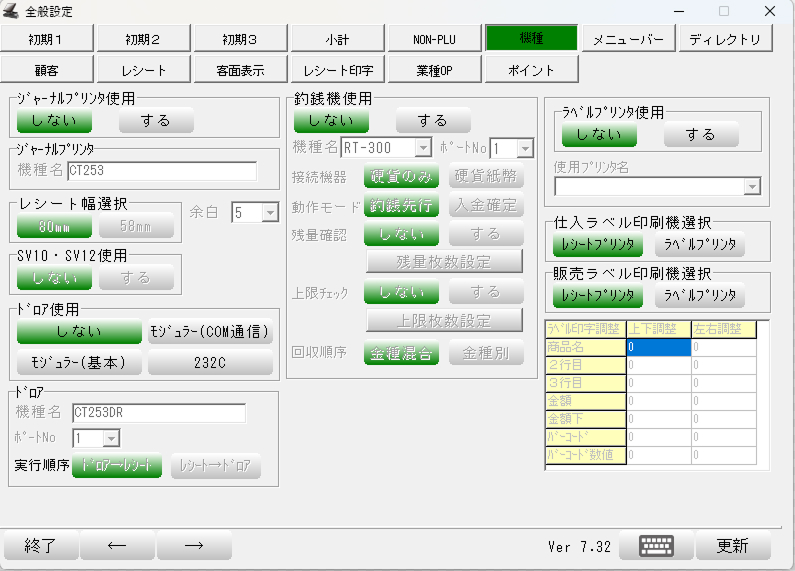Choose ラベルプリンタ for 仕入ラベル印刷機

[x=700, y=245]
